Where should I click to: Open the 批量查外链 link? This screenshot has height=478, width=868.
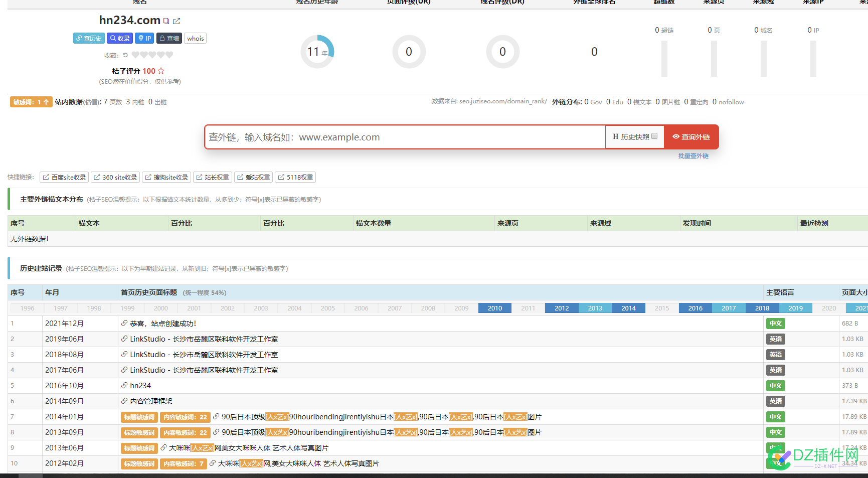pyautogui.click(x=693, y=156)
